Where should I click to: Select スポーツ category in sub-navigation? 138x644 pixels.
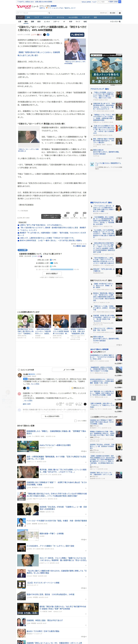pyautogui.click(x=56, y=21)
